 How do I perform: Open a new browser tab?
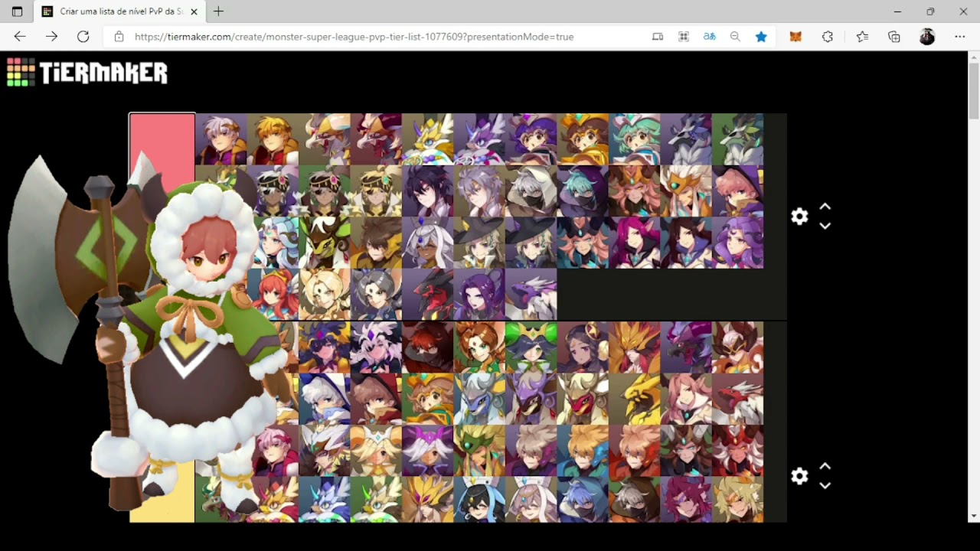(218, 11)
